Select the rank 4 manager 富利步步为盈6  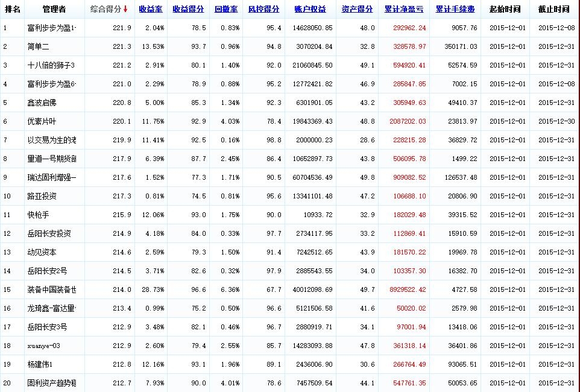coord(52,84)
